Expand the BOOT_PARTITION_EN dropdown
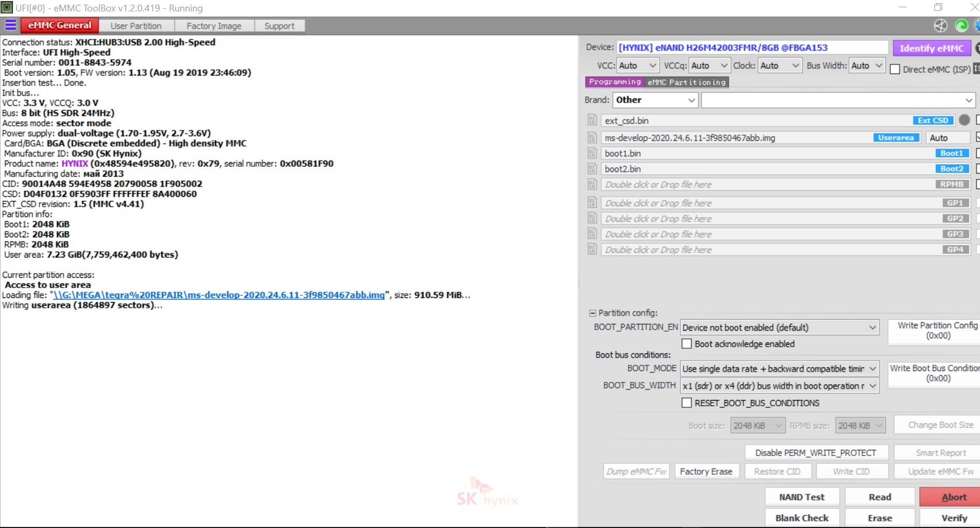Image resolution: width=980 pixels, height=528 pixels. tap(779, 327)
